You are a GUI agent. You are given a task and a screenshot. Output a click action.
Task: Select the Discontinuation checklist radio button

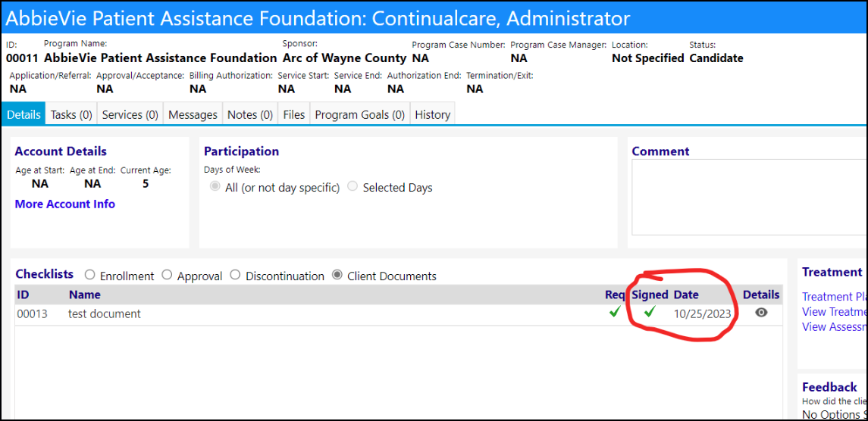235,275
